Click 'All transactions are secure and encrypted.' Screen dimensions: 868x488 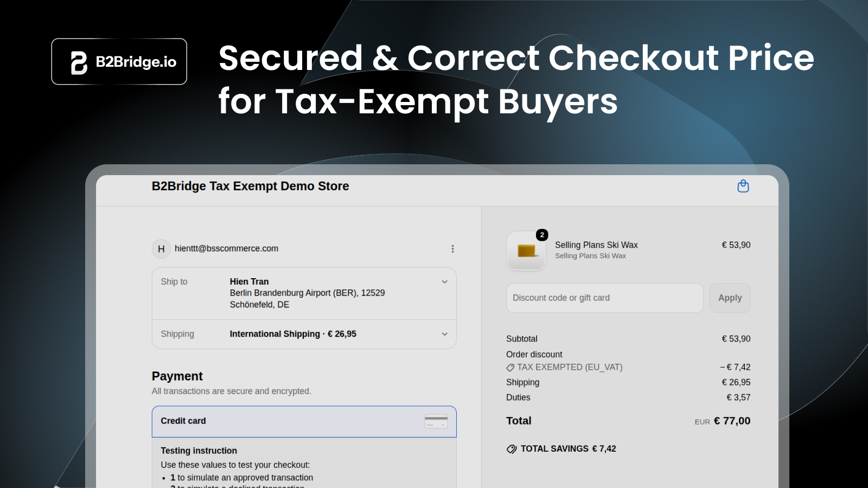point(232,391)
